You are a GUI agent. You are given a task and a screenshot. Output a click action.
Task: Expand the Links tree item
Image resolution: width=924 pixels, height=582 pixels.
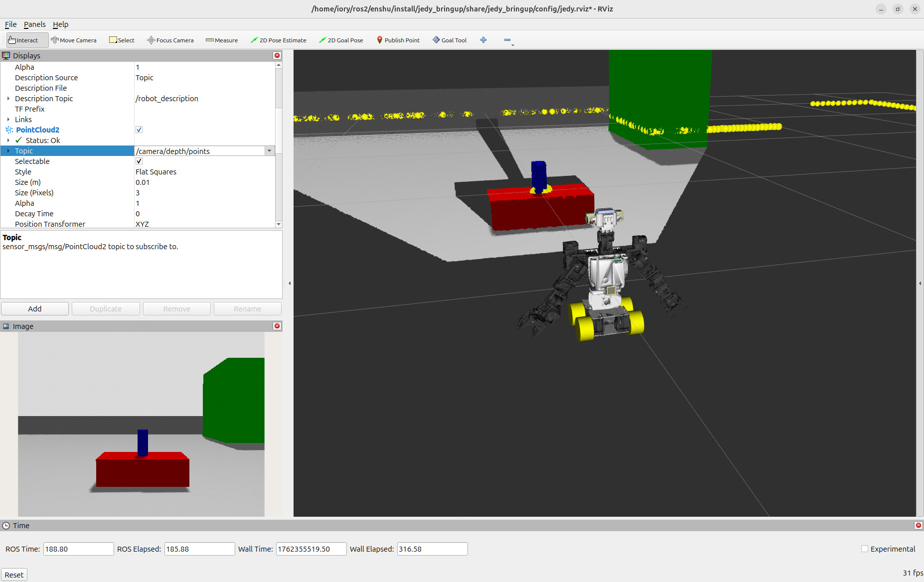coord(8,120)
